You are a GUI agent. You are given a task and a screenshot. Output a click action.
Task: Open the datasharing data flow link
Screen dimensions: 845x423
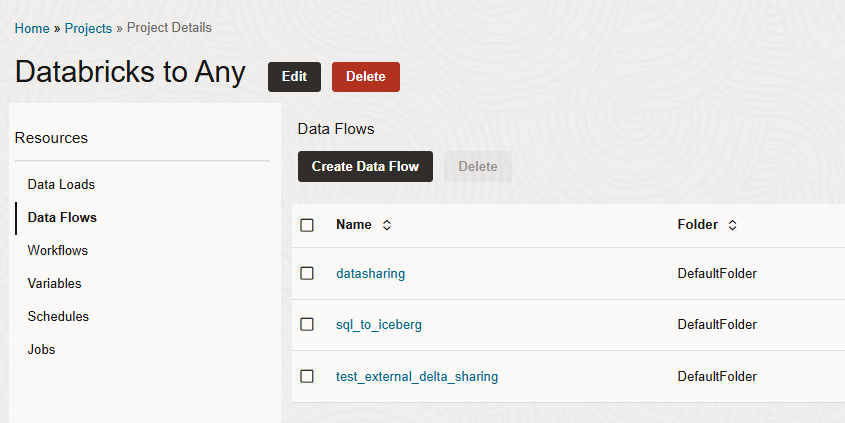pos(370,273)
